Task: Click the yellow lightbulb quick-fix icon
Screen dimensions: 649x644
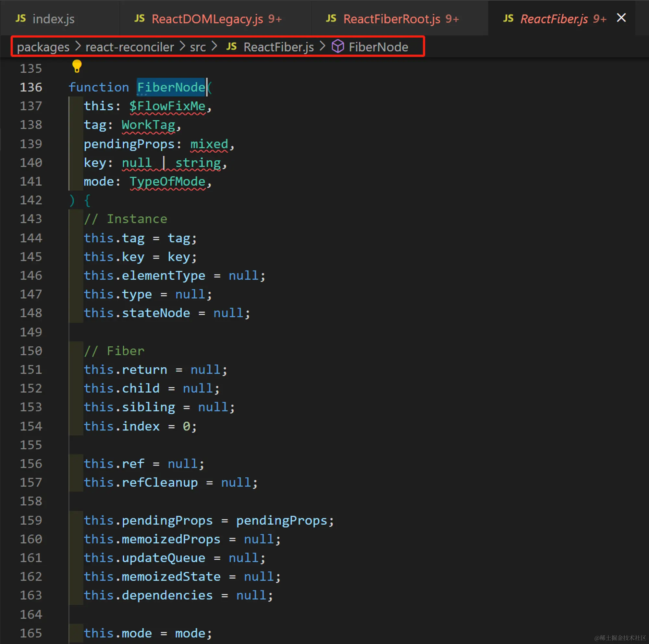Action: pos(77,66)
